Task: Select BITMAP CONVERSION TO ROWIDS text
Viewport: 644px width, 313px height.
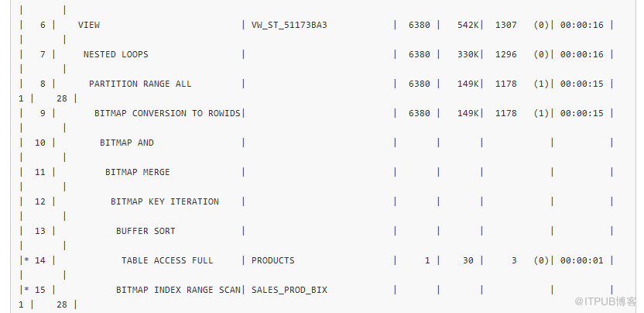Action: point(167,113)
